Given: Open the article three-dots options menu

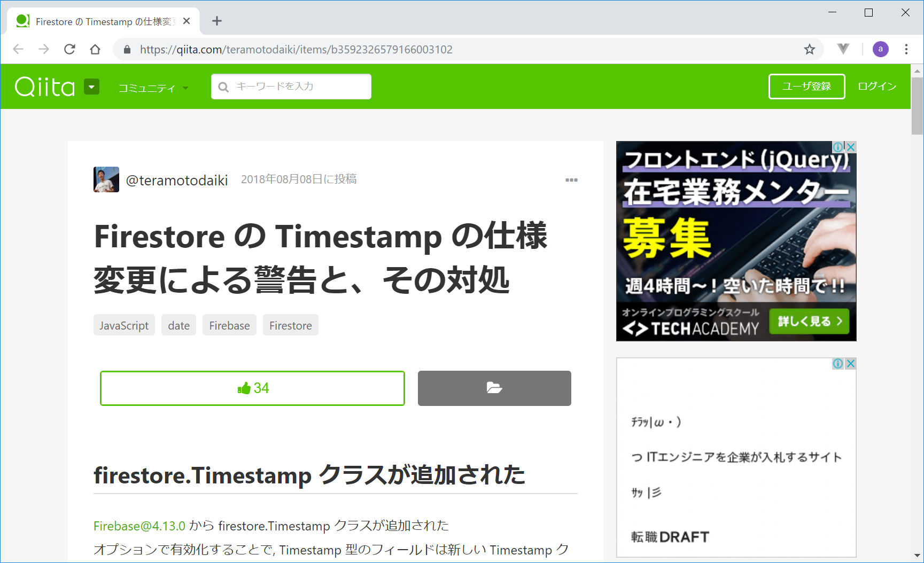Looking at the screenshot, I should [x=571, y=180].
